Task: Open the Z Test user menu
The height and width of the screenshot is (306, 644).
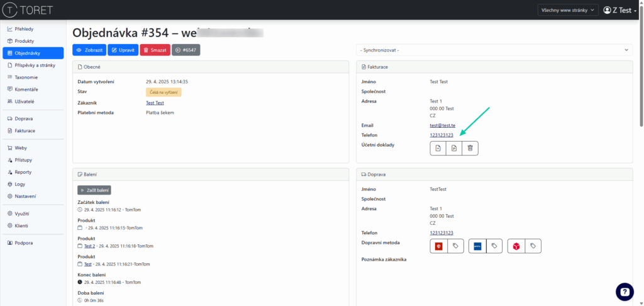Action: point(619,10)
